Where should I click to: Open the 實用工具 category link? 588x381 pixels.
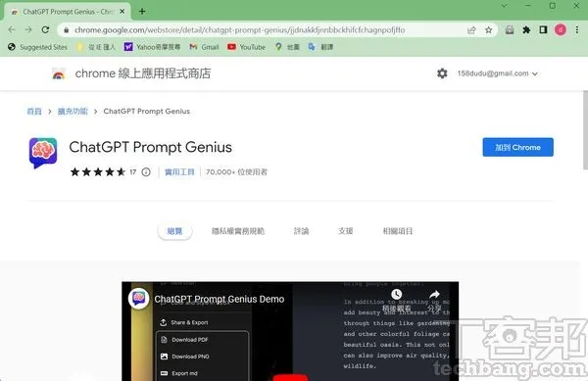[179, 172]
